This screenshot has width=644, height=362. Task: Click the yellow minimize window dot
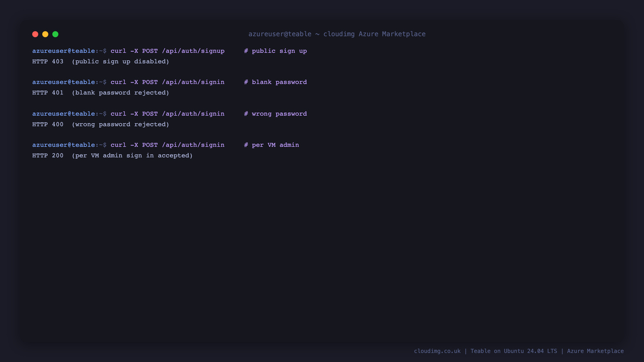point(45,34)
